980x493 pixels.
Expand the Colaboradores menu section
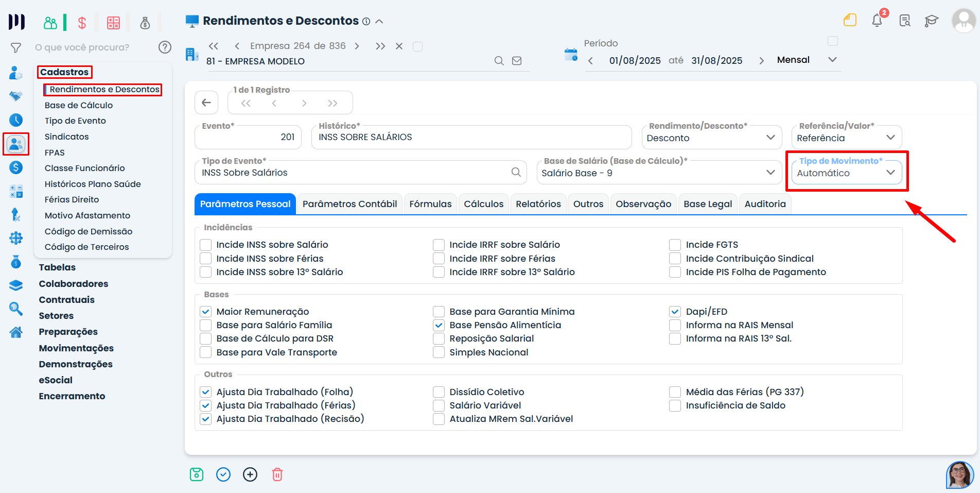pos(74,284)
